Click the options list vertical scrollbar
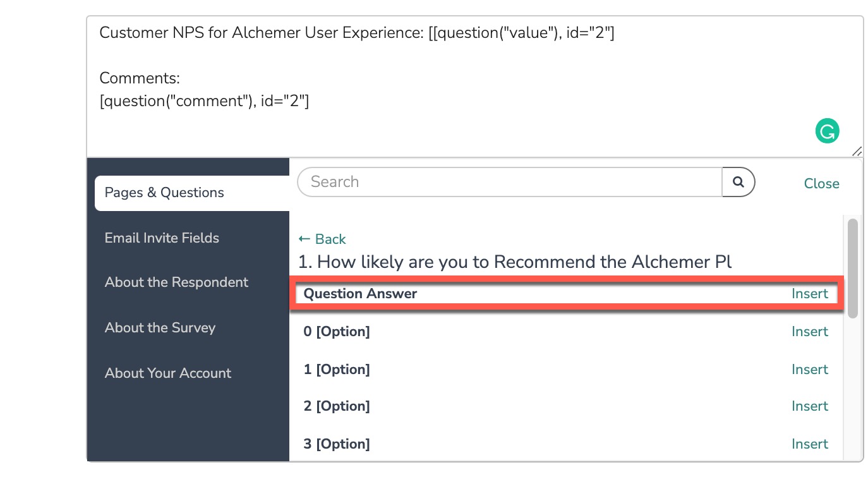 click(853, 269)
